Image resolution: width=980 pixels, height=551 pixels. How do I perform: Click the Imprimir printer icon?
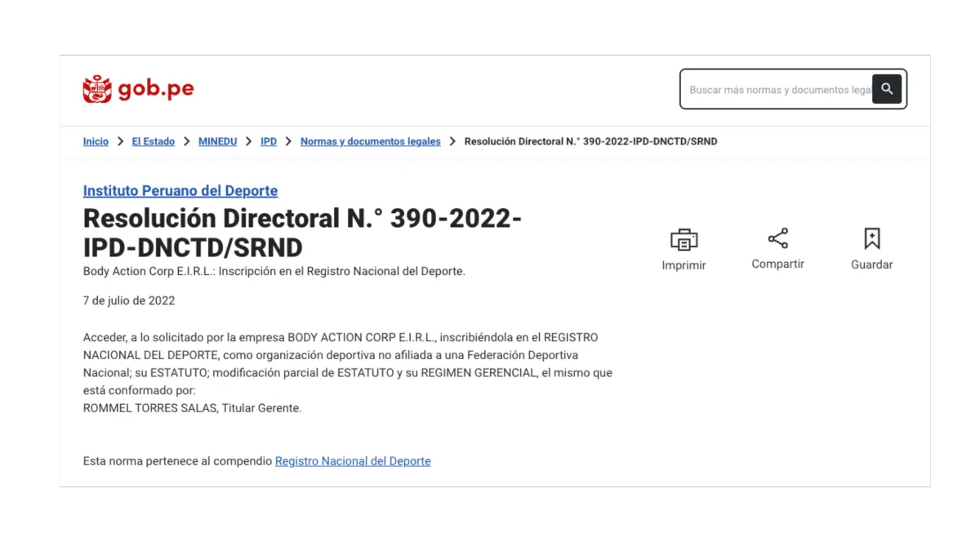pyautogui.click(x=684, y=239)
